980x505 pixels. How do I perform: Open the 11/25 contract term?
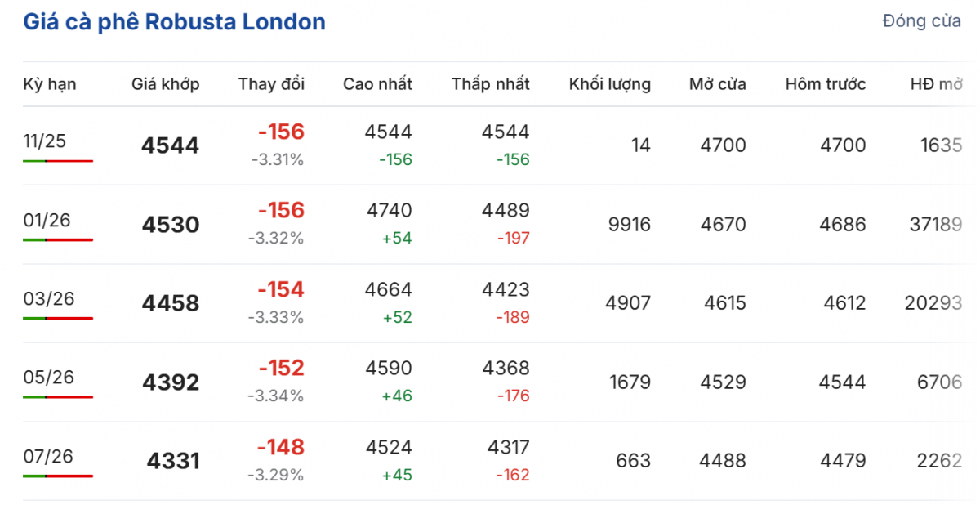(45, 141)
